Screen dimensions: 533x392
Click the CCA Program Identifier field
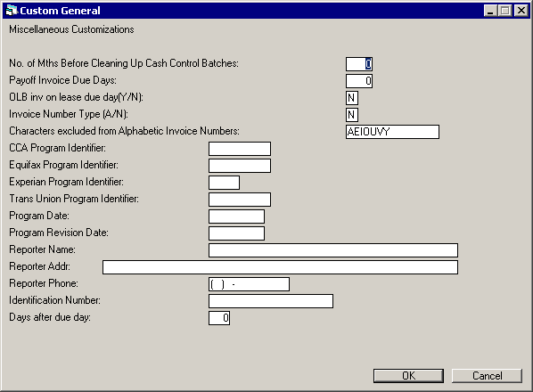pyautogui.click(x=240, y=149)
